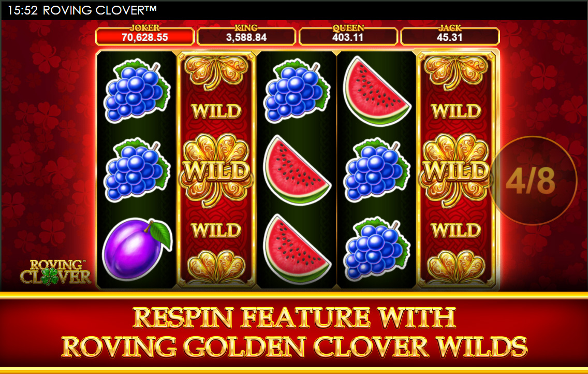Click the bottom watermelon on third reel
The height and width of the screenshot is (374, 588).
tap(297, 249)
